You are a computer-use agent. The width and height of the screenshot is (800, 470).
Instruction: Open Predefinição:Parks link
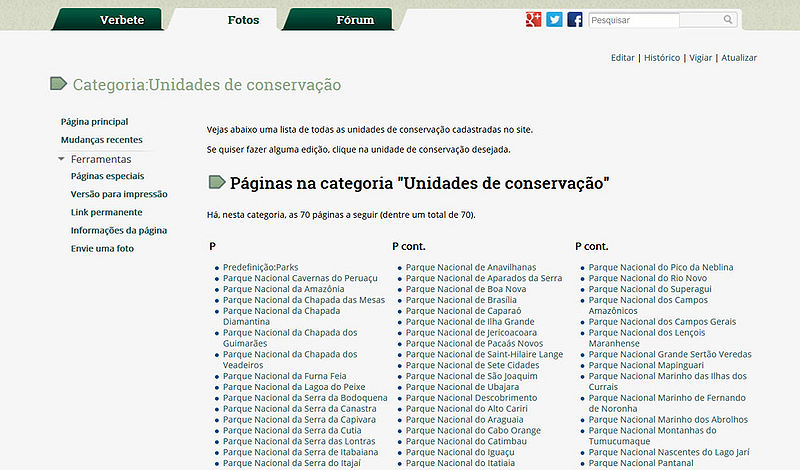[260, 267]
